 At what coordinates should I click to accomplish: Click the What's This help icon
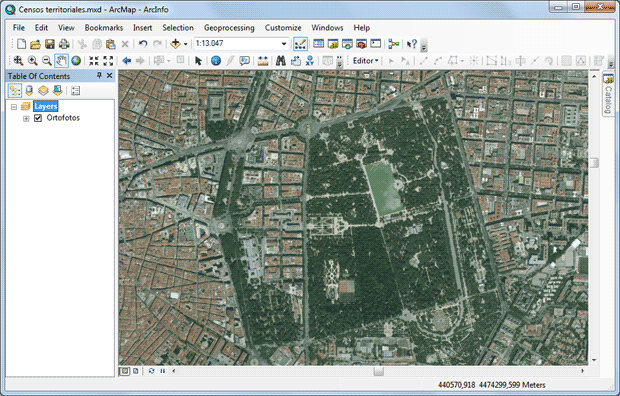pyautogui.click(x=412, y=44)
